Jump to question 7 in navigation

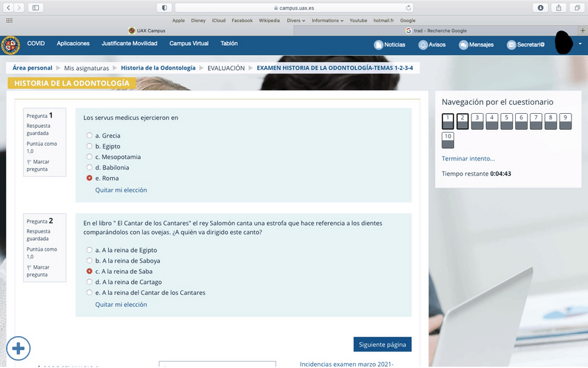(x=536, y=122)
